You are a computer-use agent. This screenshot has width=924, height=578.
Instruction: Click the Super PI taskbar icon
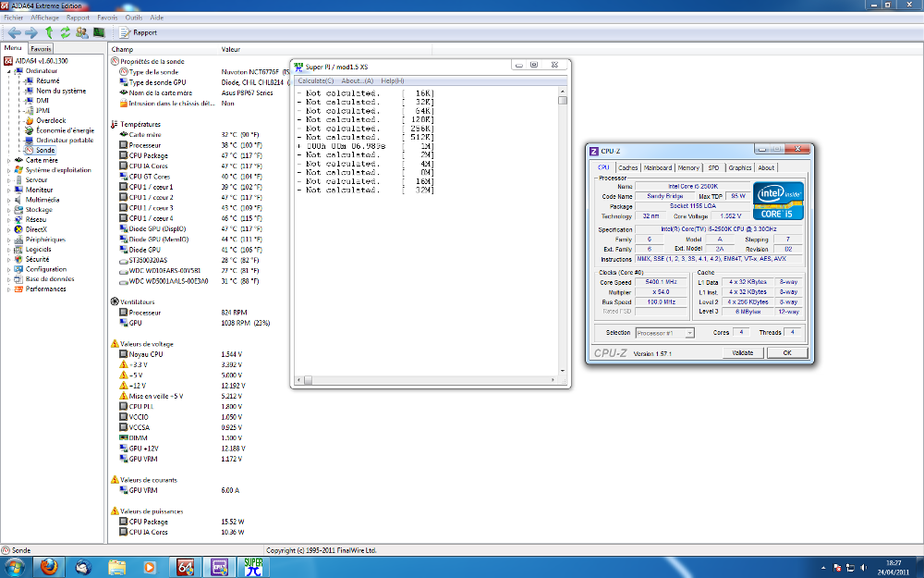click(253, 568)
